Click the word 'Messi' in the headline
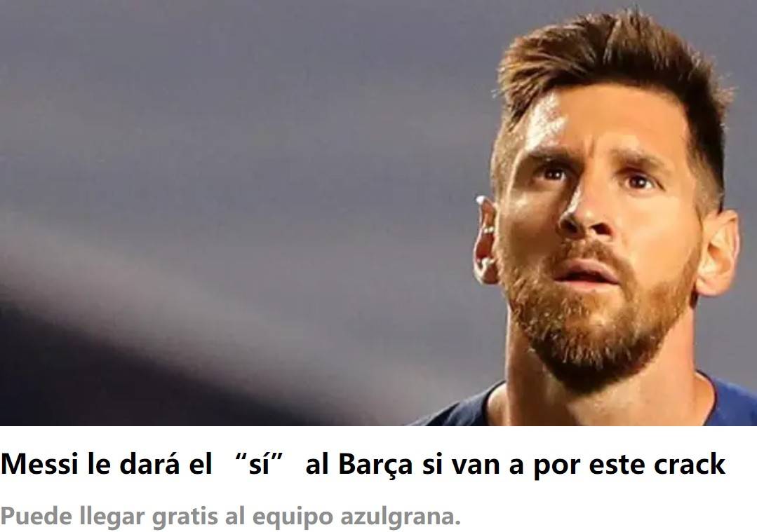This screenshot has width=757, height=532. coord(39,464)
